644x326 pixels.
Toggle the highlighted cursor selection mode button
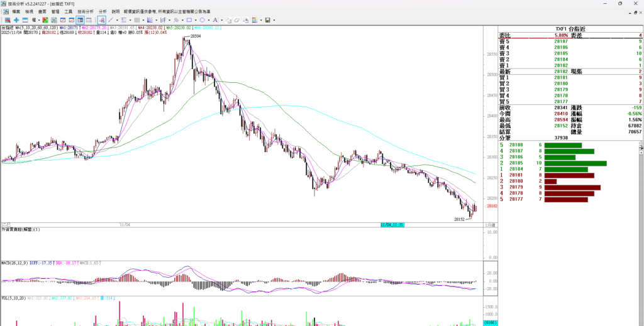(x=101, y=20)
